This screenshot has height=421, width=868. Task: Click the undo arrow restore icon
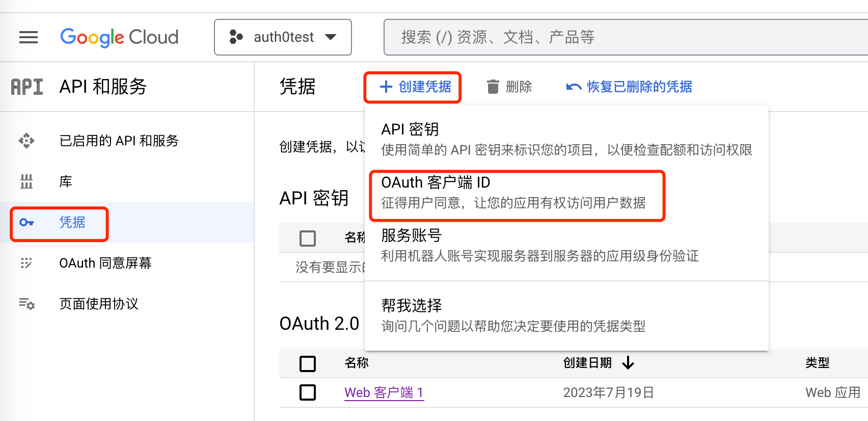574,87
